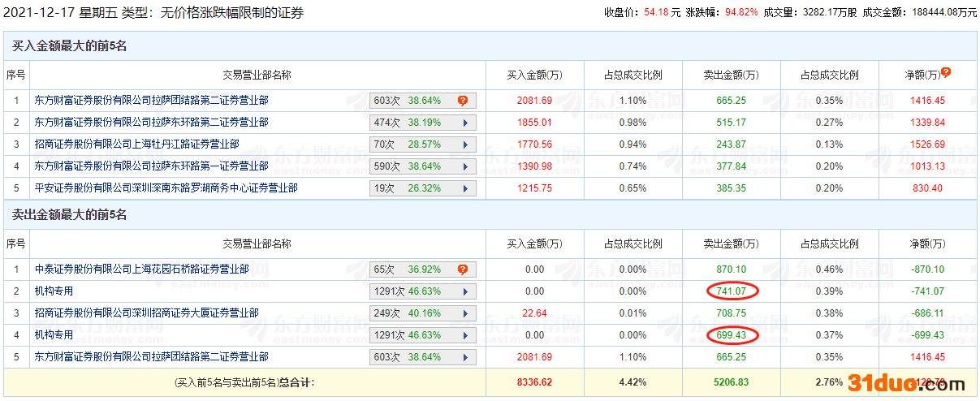
Task: Click the 机构专用 link in sell row 2
Action: (x=54, y=291)
